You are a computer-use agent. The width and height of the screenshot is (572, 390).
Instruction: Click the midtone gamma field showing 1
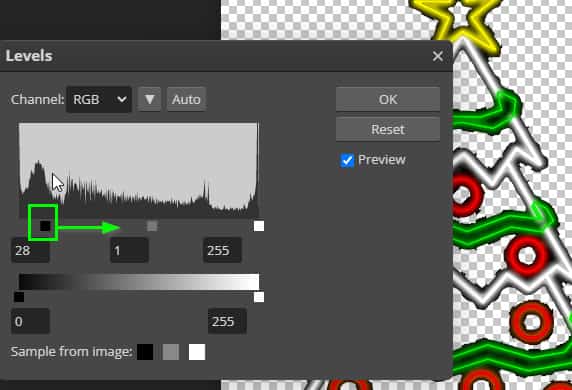coord(130,250)
